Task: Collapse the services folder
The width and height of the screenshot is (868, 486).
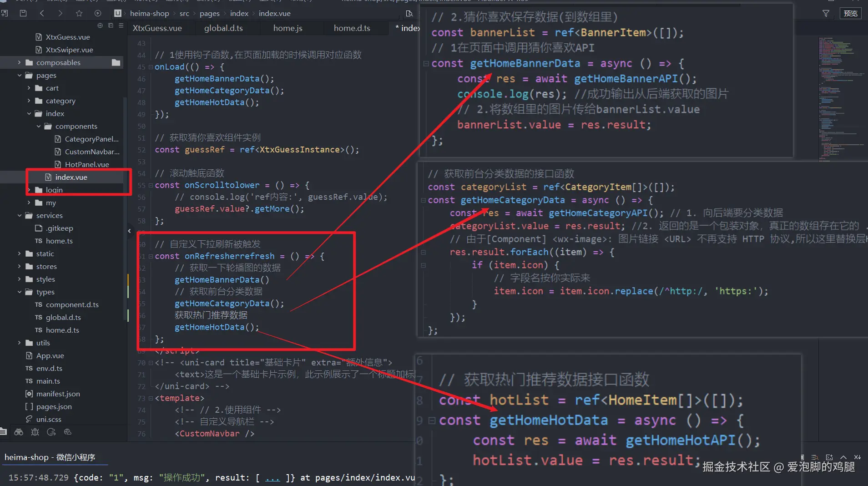Action: pyautogui.click(x=19, y=215)
